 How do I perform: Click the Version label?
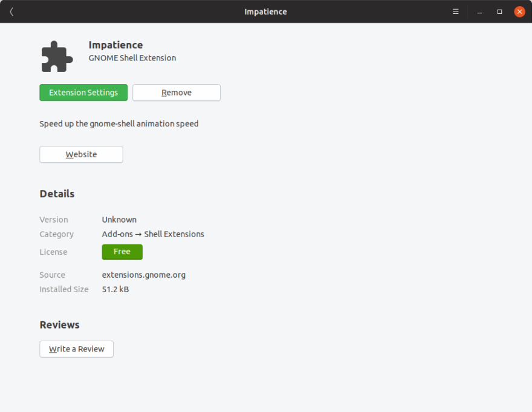click(54, 220)
